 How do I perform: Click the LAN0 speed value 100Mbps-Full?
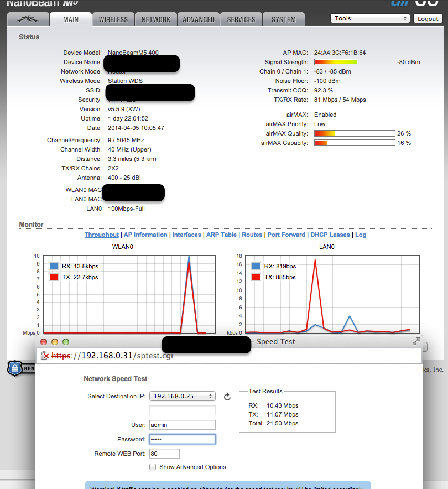(x=126, y=209)
